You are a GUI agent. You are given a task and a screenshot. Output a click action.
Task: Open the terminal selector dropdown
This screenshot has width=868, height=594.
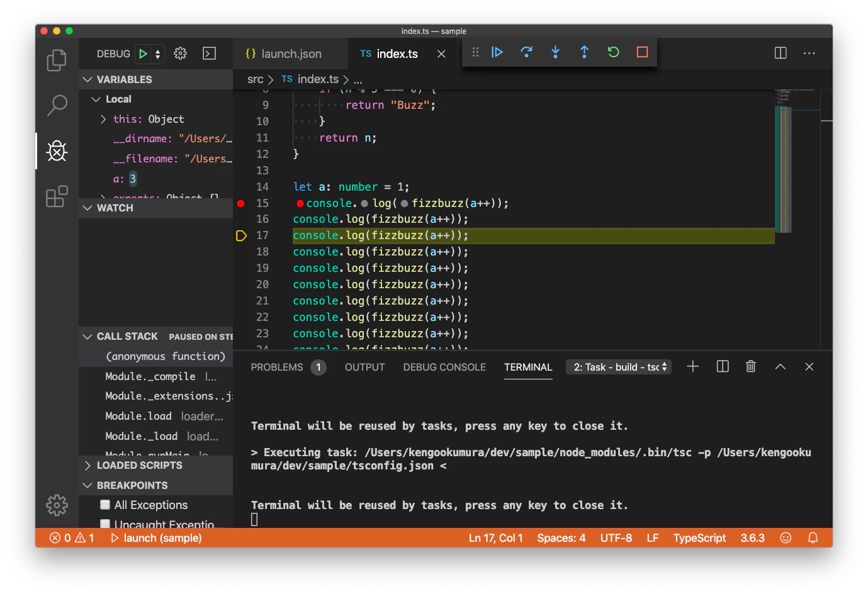pyautogui.click(x=618, y=366)
